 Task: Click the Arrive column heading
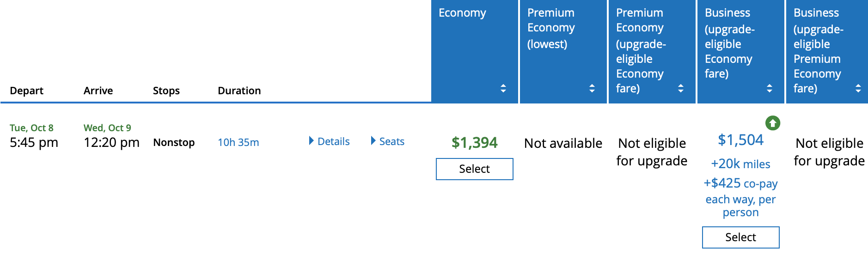(x=98, y=91)
